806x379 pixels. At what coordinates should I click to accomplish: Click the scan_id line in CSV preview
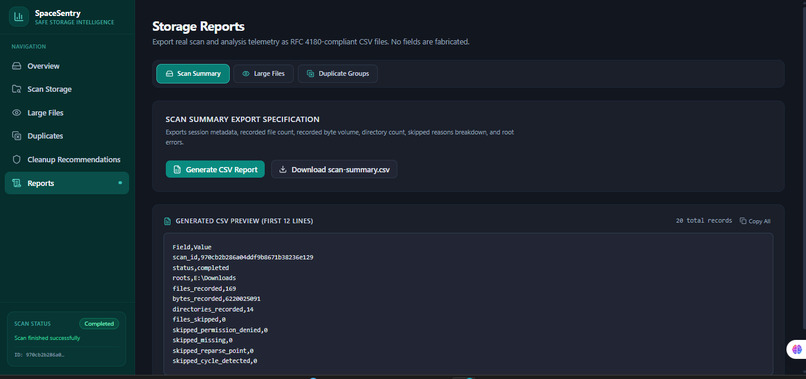click(243, 257)
